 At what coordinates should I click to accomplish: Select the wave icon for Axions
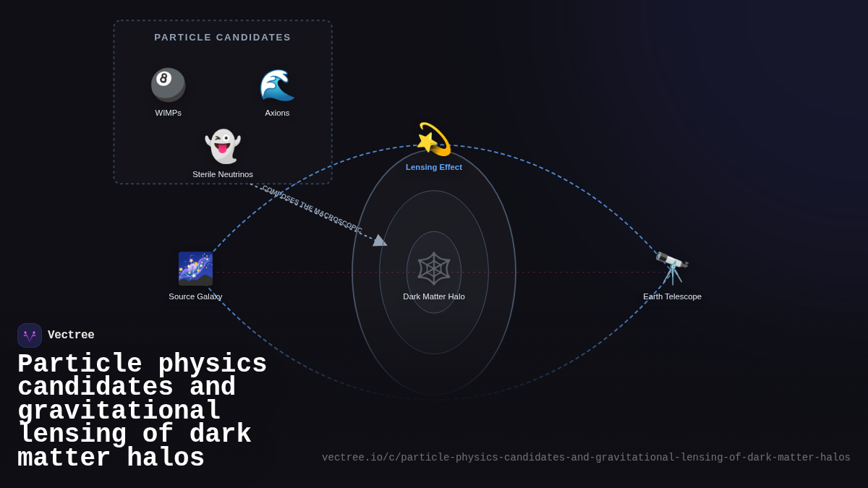277,85
